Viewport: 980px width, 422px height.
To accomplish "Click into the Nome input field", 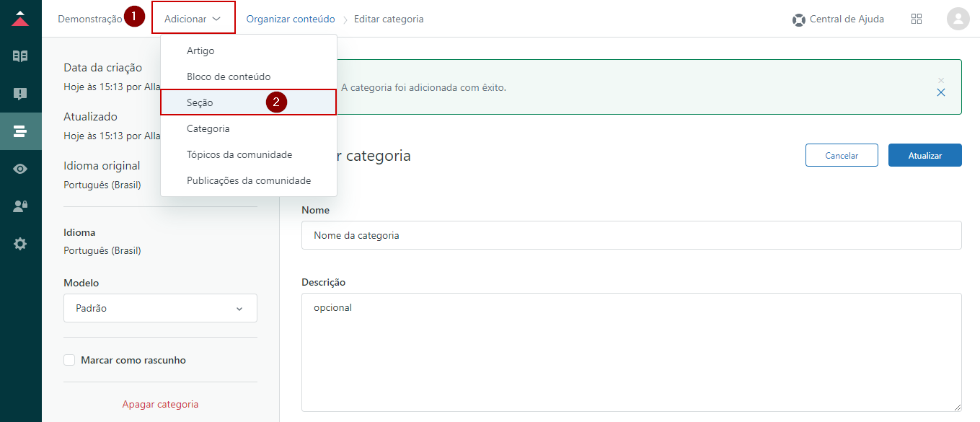I will 631,235.
